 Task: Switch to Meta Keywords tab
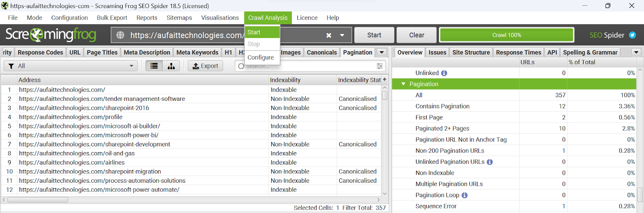pos(197,52)
